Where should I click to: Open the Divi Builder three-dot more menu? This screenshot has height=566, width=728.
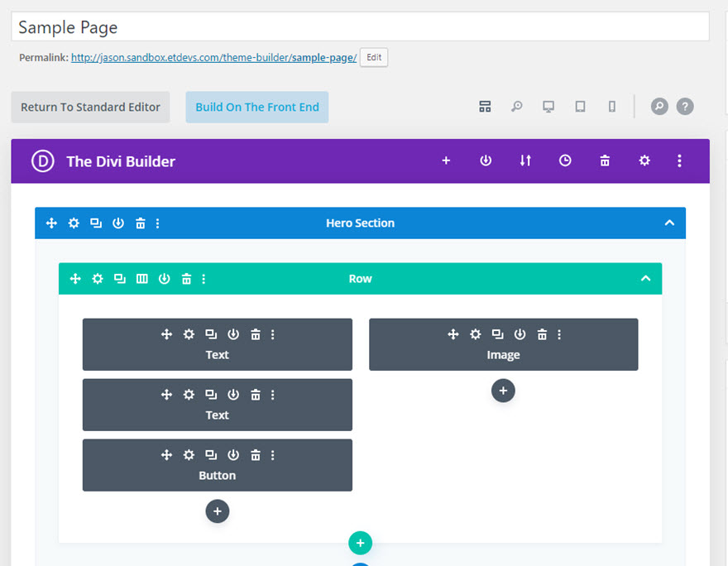click(679, 161)
